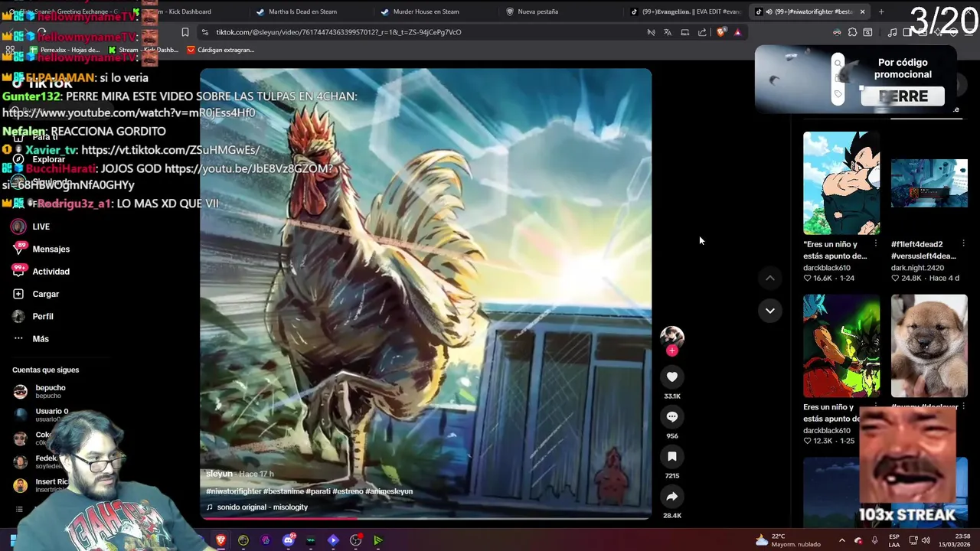Click the share page icon in address bar

coord(702,32)
